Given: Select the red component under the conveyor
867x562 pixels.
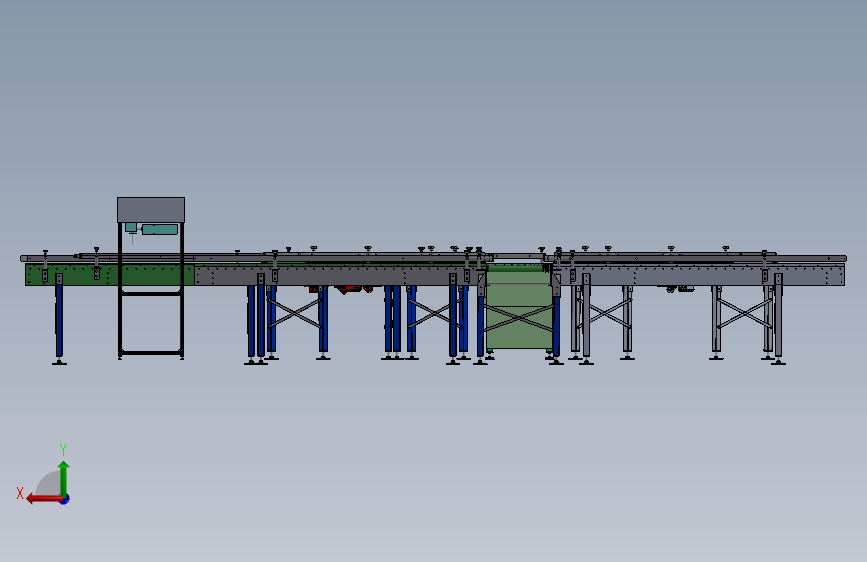Looking at the screenshot, I should (x=350, y=289).
